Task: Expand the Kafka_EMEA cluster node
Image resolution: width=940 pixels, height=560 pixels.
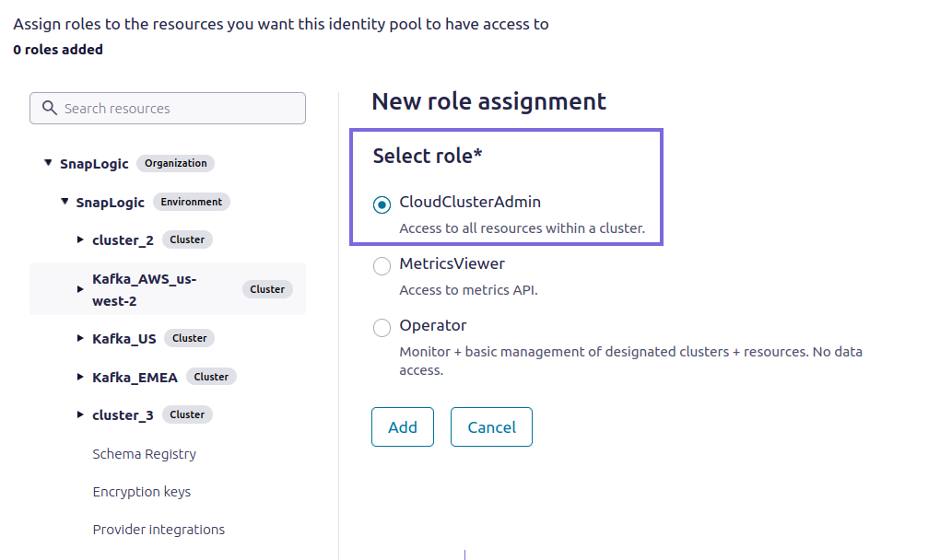Action: point(80,376)
